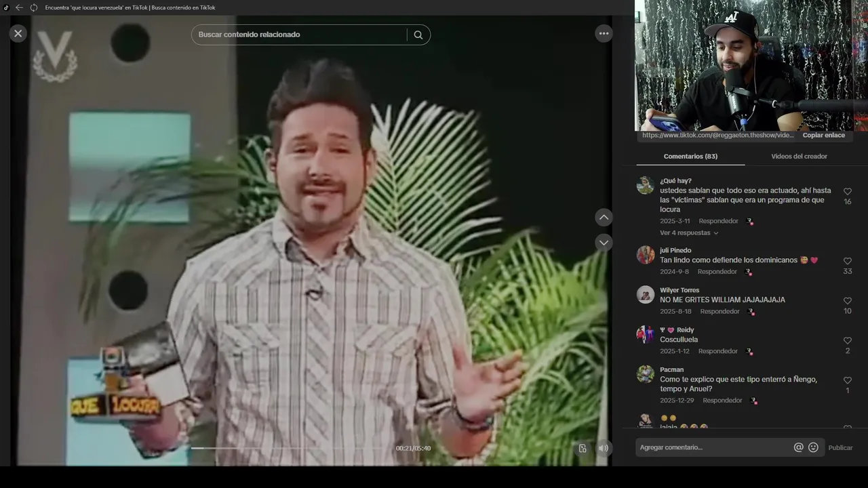Click the search magnifier icon
The height and width of the screenshot is (488, 868).
click(418, 35)
